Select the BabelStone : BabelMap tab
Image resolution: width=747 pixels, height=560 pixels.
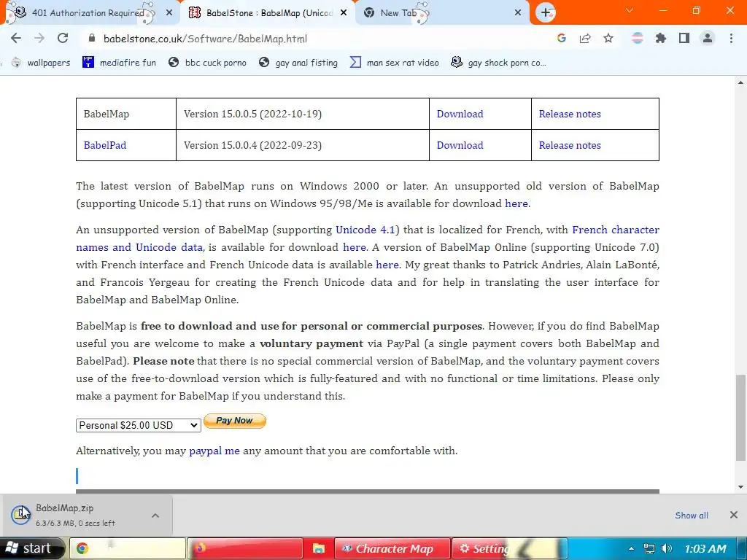coord(267,13)
